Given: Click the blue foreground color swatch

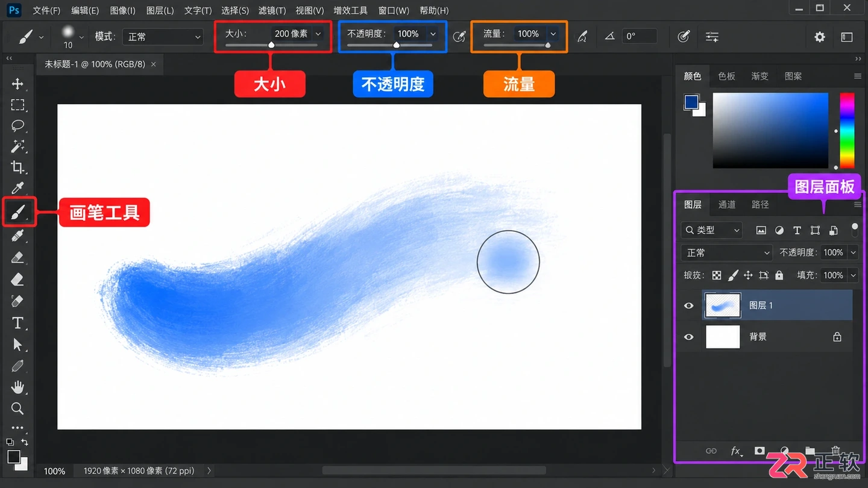Looking at the screenshot, I should coord(691,102).
